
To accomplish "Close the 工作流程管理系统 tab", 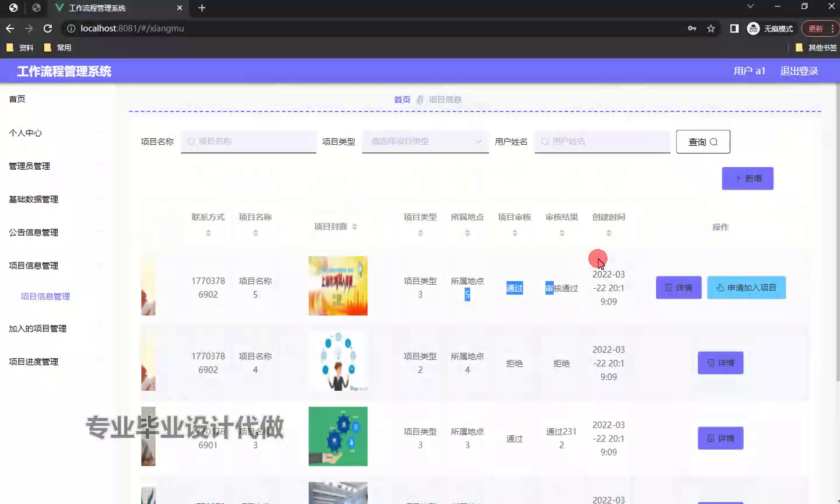I will 179,8.
